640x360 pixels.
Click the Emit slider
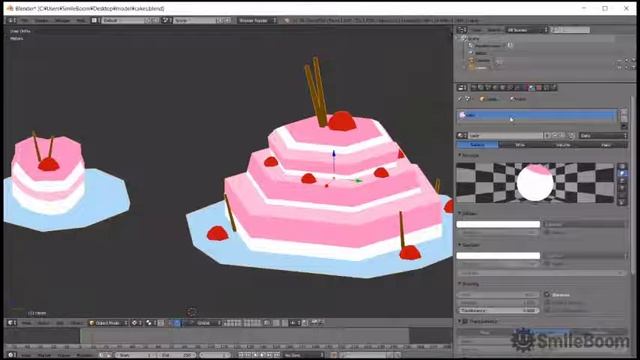498,294
